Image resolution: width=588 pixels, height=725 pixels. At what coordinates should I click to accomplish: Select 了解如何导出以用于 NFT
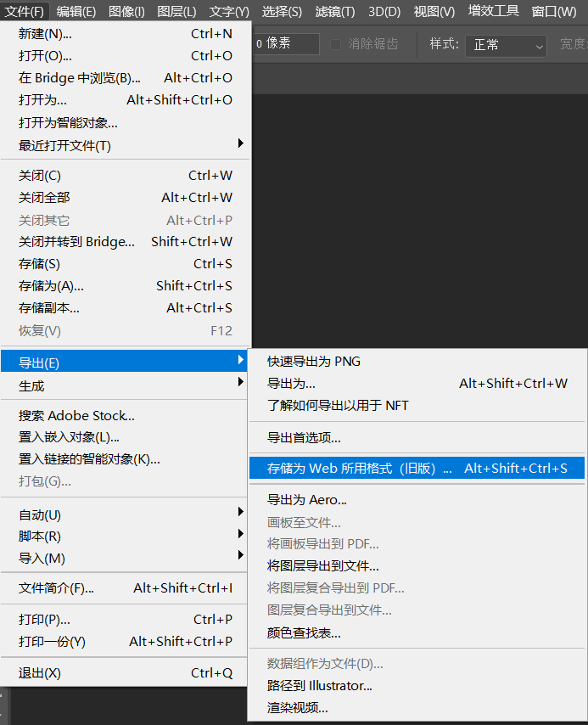point(417,406)
